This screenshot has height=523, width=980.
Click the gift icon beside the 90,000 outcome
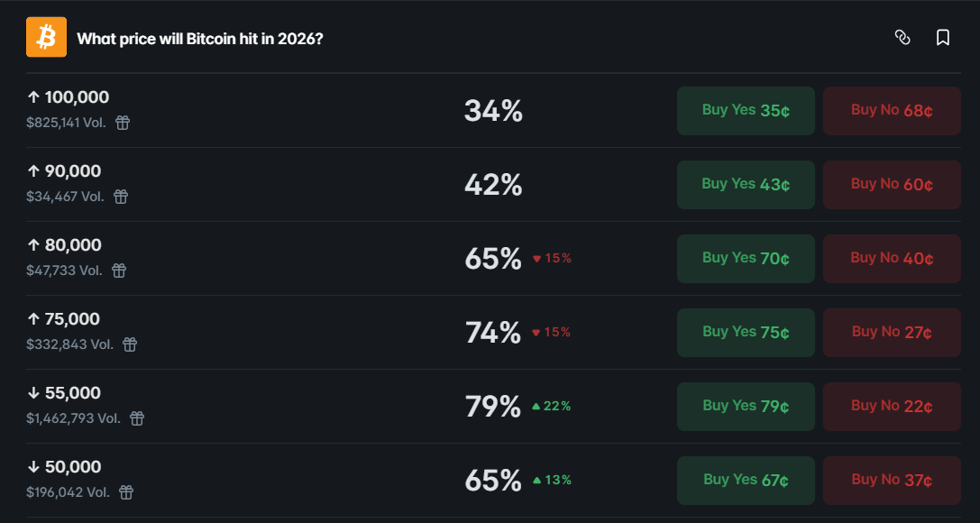pyautogui.click(x=121, y=197)
